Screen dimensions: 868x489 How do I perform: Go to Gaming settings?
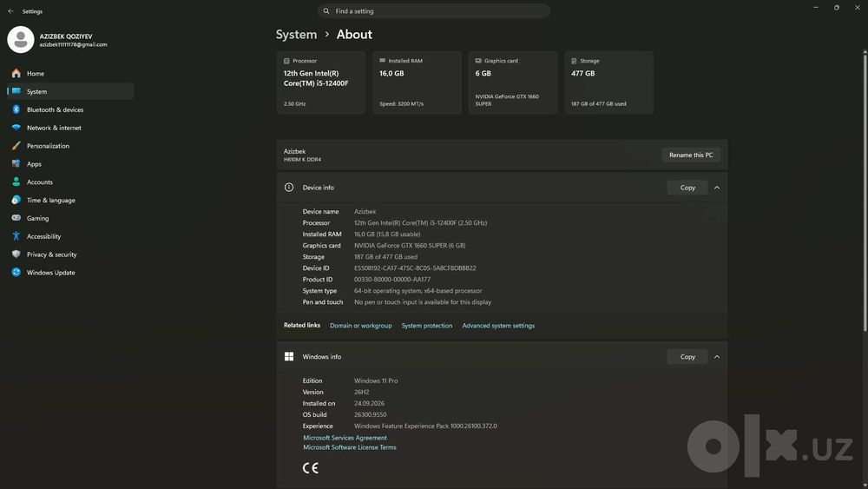[x=70, y=218]
